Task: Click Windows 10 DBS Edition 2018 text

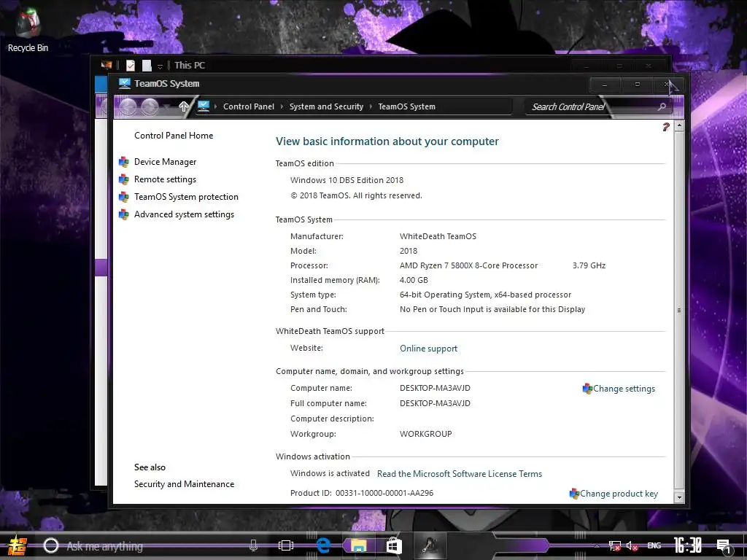Action: tap(347, 180)
